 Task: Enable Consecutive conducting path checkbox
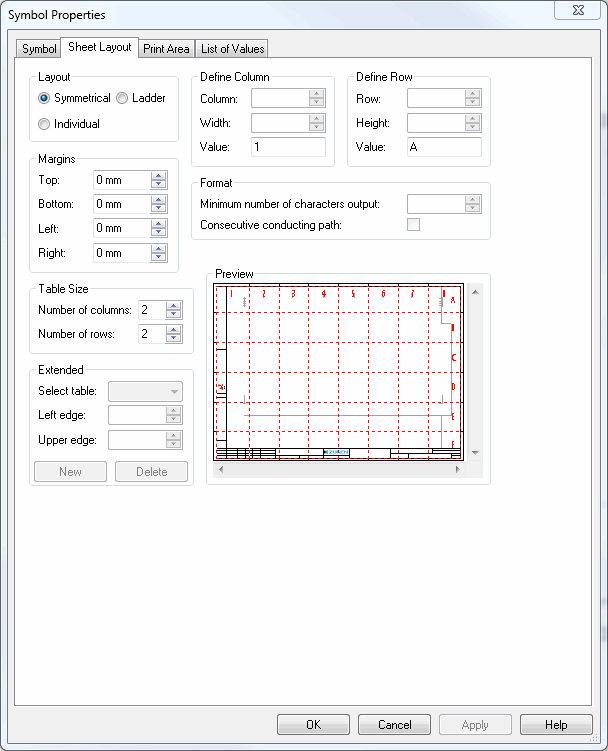coord(413,225)
